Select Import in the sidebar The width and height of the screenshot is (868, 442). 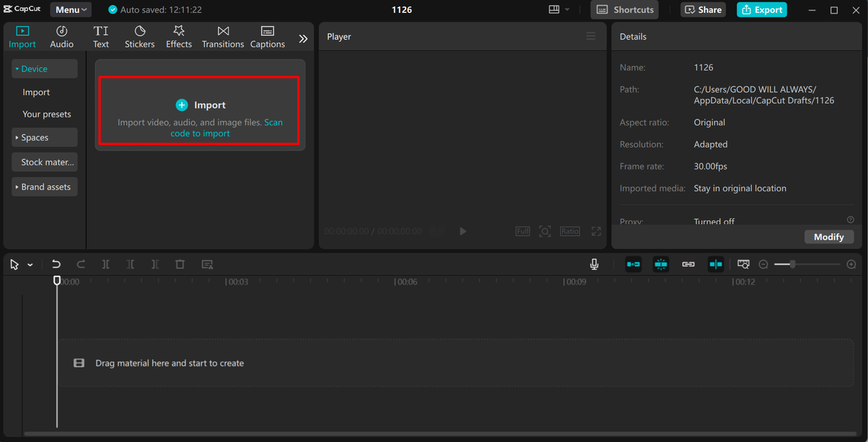[x=36, y=92]
